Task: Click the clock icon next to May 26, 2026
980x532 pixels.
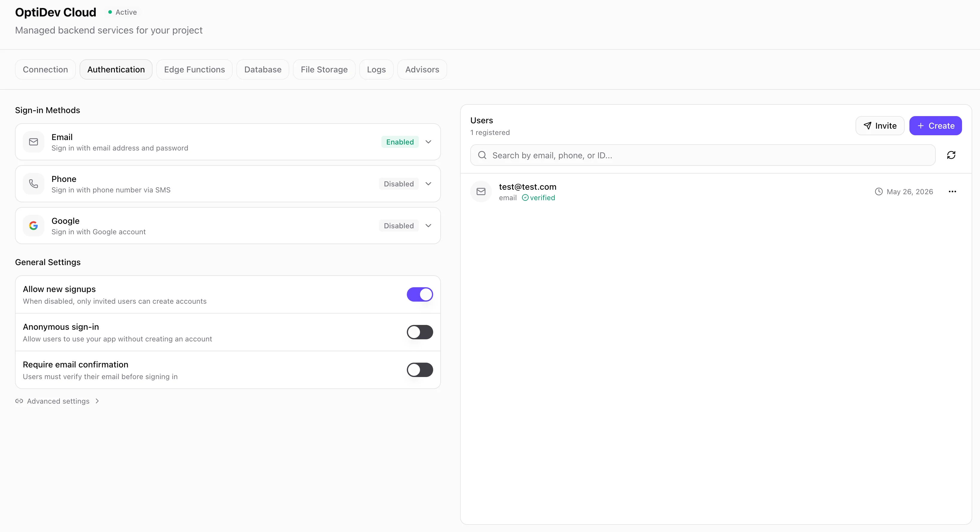Action: pyautogui.click(x=878, y=192)
